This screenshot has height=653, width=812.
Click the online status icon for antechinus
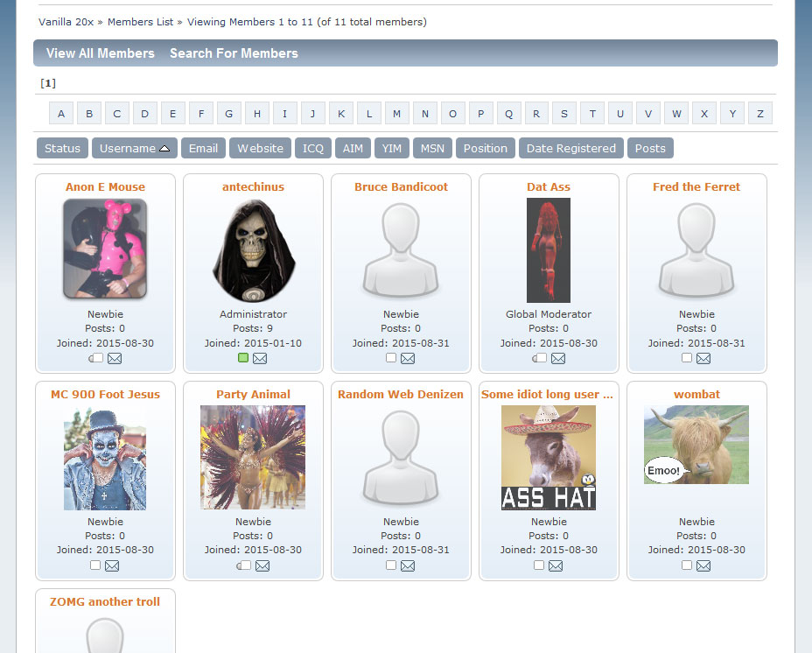point(243,358)
